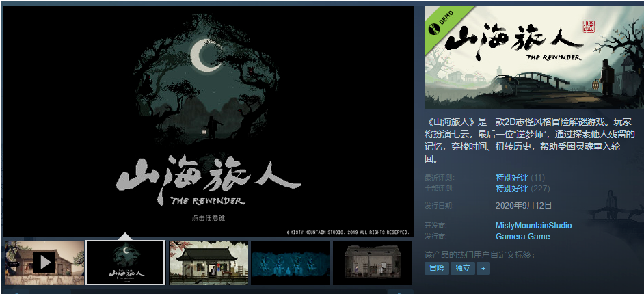This screenshot has width=644, height=294.
Task: Click the 开发商 label
Action: tap(435, 226)
